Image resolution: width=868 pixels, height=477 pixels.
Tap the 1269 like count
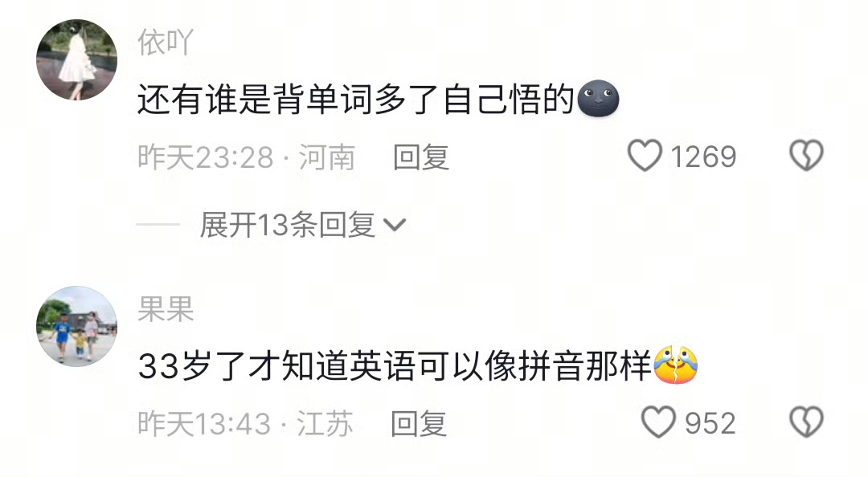tap(703, 157)
